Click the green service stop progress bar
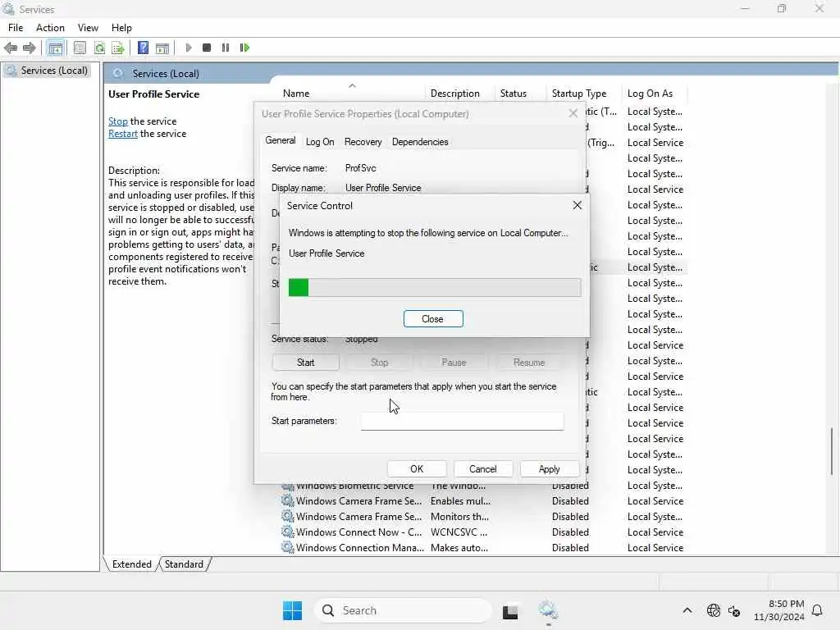840x630 pixels. coord(435,288)
